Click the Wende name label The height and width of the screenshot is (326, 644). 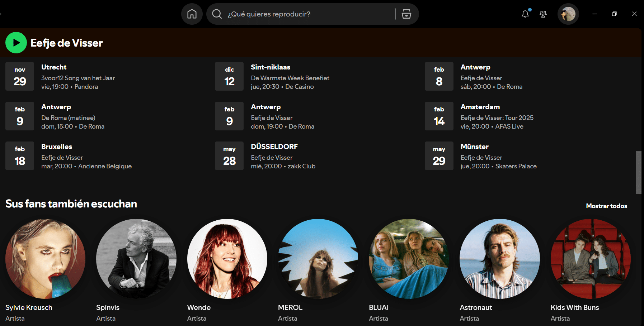tap(199, 307)
